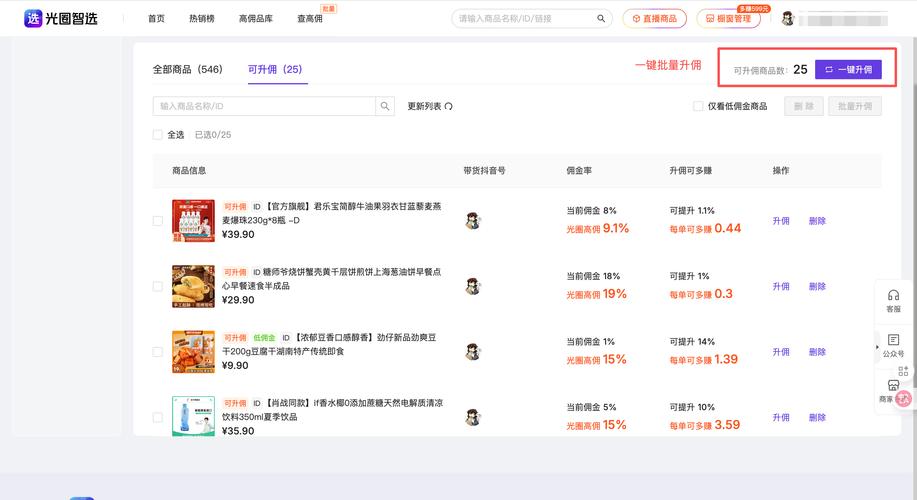Image resolution: width=917 pixels, height=500 pixels.
Task: Click the ¥9.90 price text
Action: click(235, 365)
